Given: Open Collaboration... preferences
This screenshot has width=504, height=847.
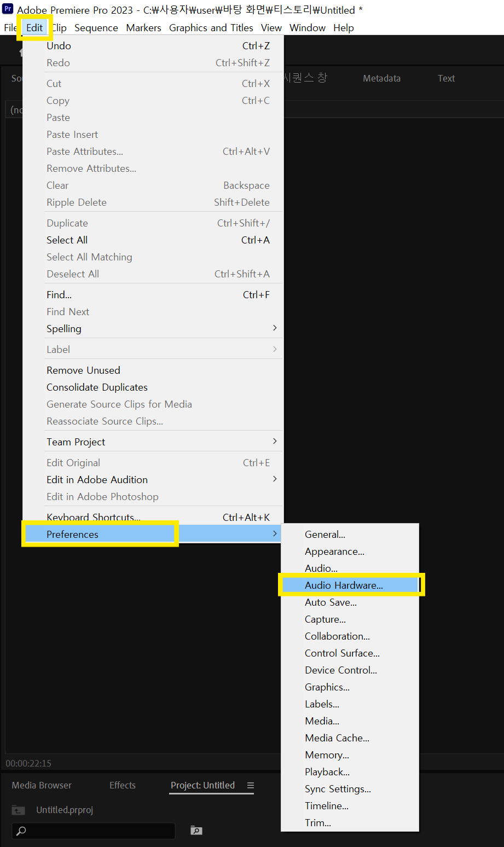Looking at the screenshot, I should [350, 636].
